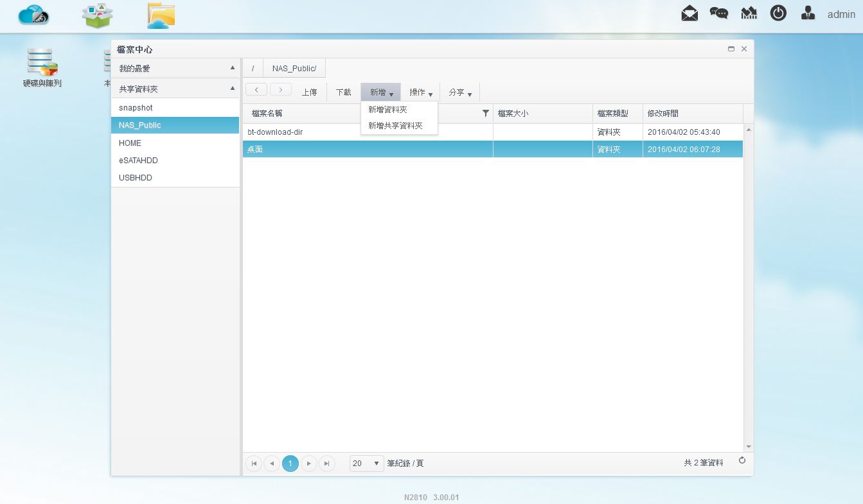Select the eSATAHDD shared folder

pos(175,161)
